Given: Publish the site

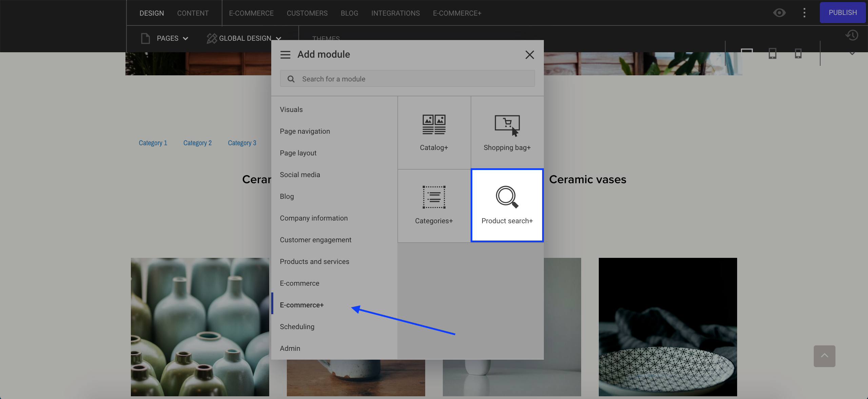Looking at the screenshot, I should coord(843,13).
